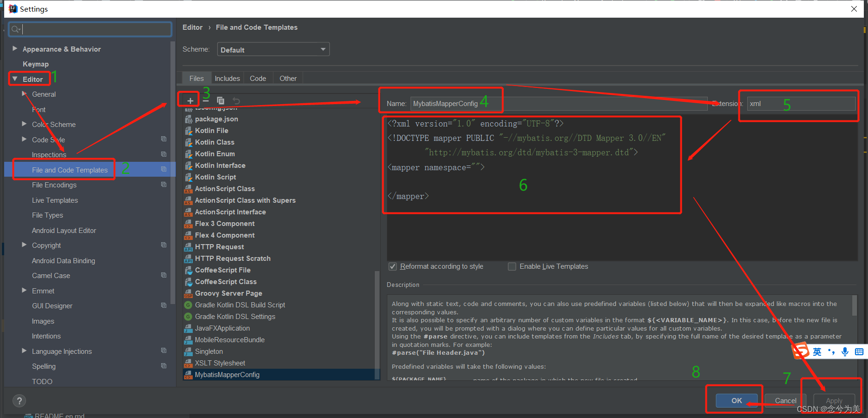Select Gradle Kotlin DSL Build Script icon
The image size is (868, 418).
pos(188,305)
